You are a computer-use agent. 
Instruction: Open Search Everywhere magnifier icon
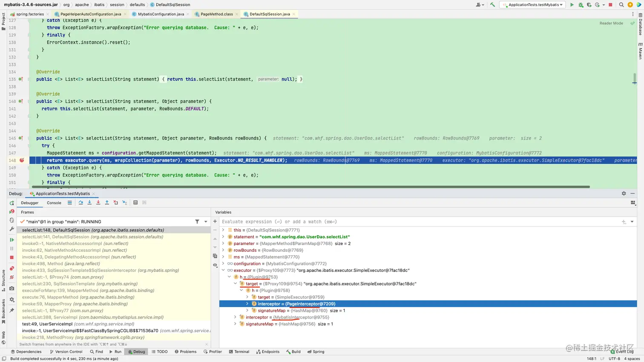coord(621,5)
